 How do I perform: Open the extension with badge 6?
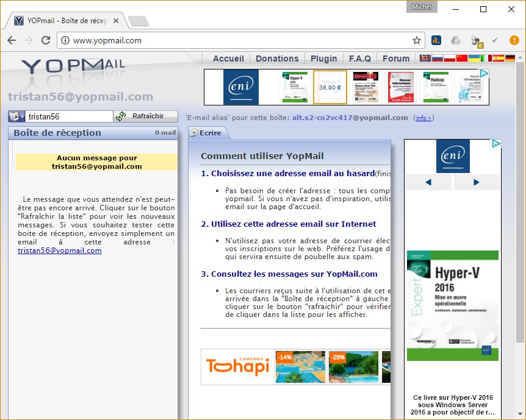[477, 41]
